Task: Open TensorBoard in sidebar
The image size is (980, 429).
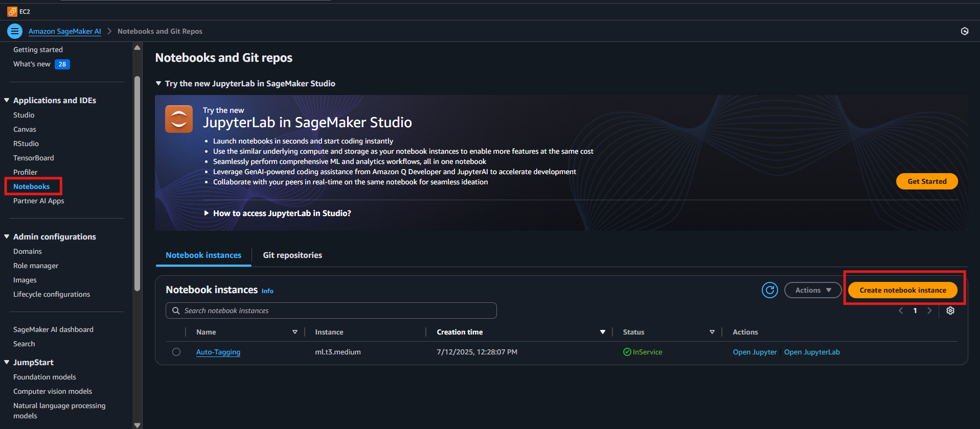Action: tap(34, 158)
